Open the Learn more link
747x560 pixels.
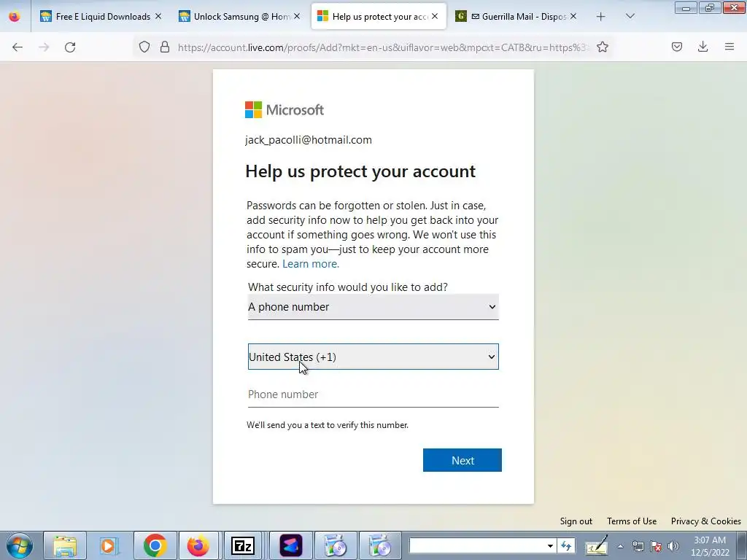[x=311, y=264]
